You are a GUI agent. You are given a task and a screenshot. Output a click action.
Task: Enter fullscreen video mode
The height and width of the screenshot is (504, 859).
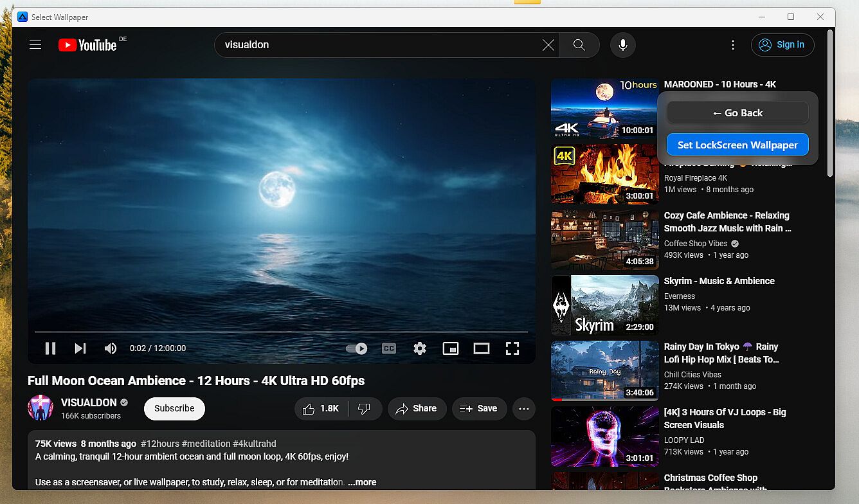point(512,348)
